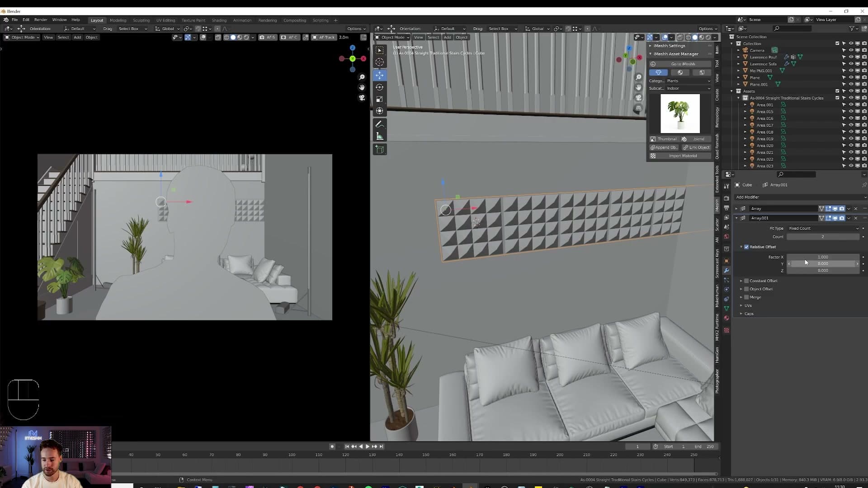Screen dimensions: 868x488
Task: Hide Camera via its eye icon
Action: tap(850, 50)
